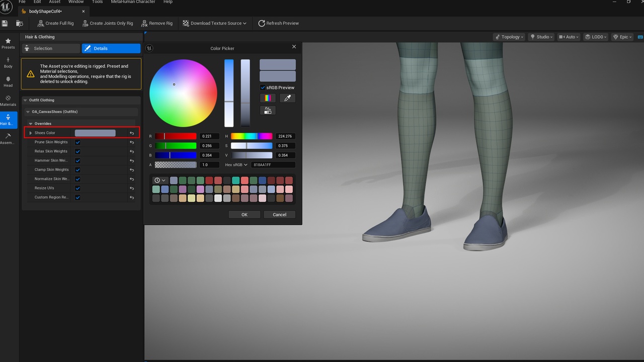This screenshot has height=362, width=644.
Task: Uncheck Clamp Skin Weights checkbox
Action: click(77, 170)
